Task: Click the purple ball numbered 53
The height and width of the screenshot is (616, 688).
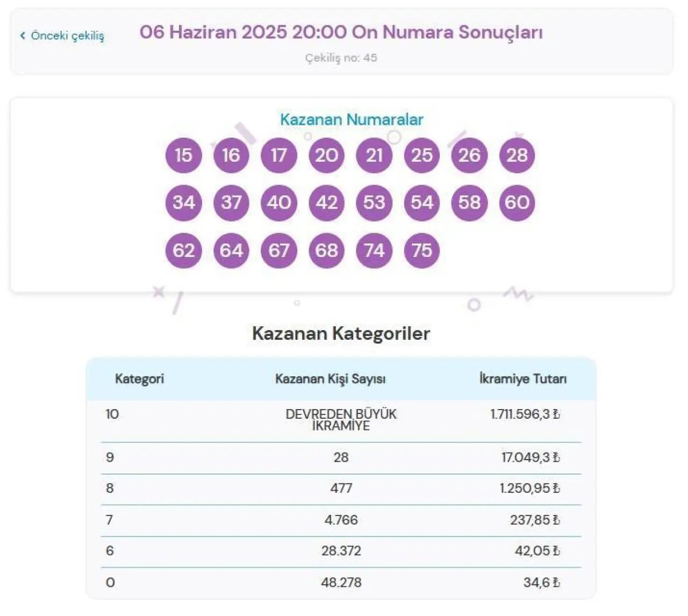Action: (x=374, y=203)
